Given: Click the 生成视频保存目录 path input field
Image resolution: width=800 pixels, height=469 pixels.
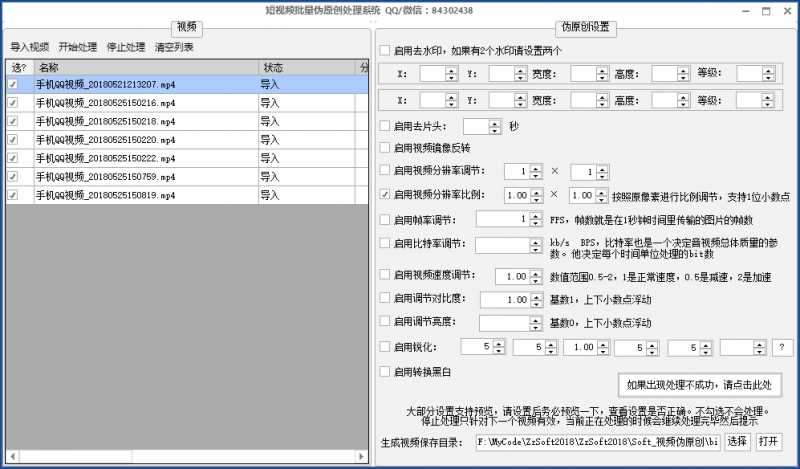Looking at the screenshot, I should [x=597, y=441].
